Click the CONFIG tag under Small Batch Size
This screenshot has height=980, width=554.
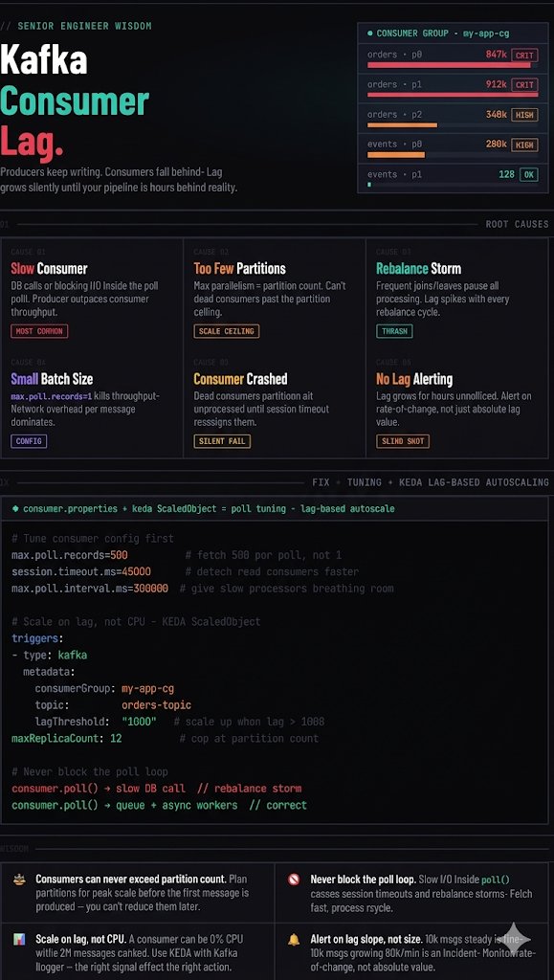click(x=29, y=441)
